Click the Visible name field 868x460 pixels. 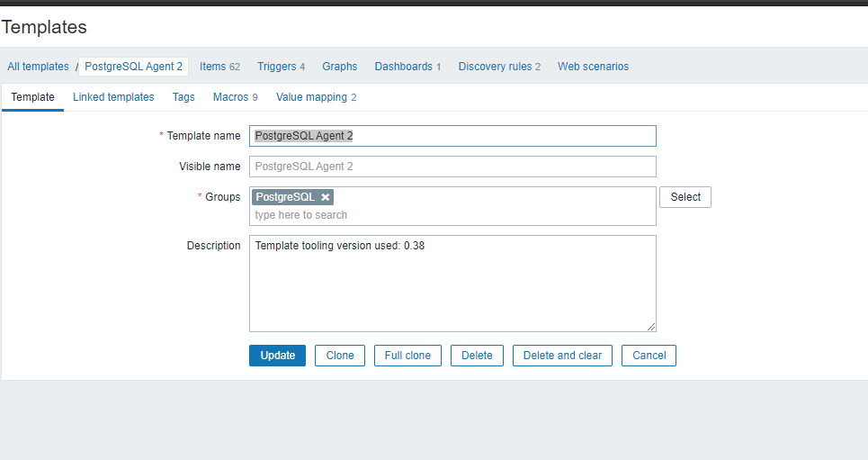tap(452, 167)
